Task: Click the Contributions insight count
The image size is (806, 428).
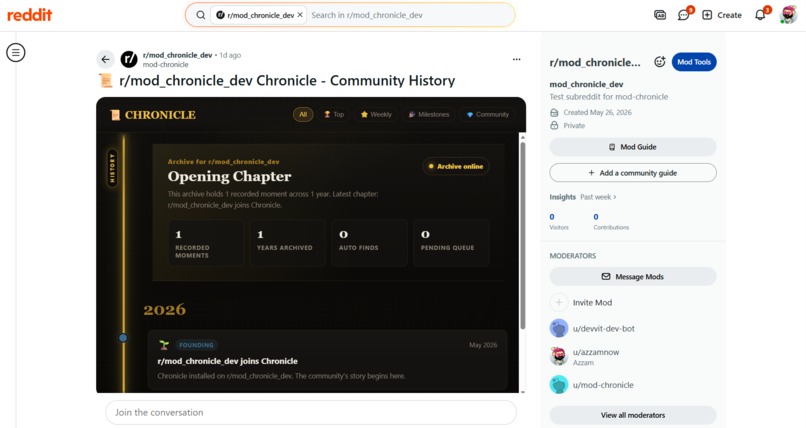Action: (596, 217)
